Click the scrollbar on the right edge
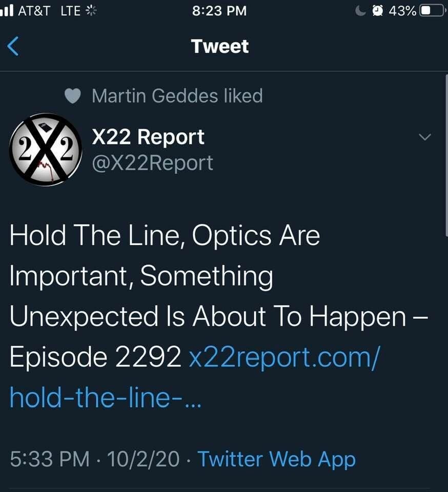 [446, 154]
